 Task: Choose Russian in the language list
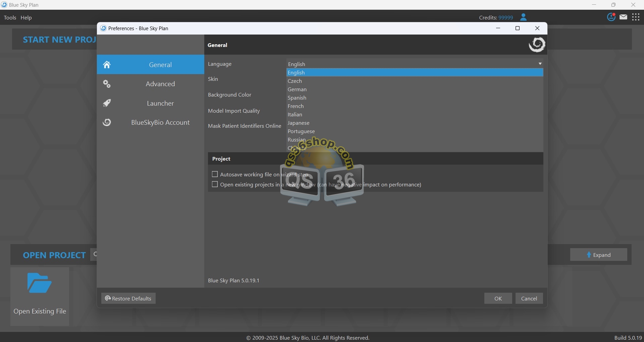(x=415, y=139)
